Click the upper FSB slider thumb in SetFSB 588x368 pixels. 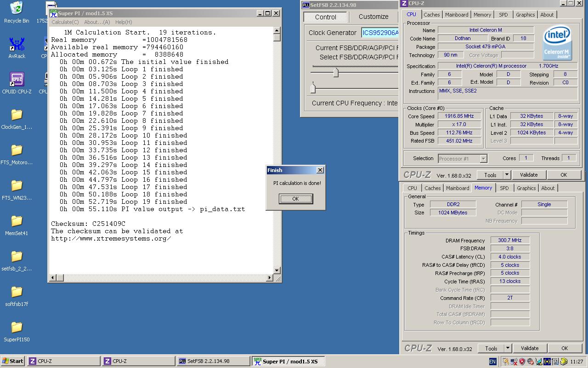(x=336, y=73)
